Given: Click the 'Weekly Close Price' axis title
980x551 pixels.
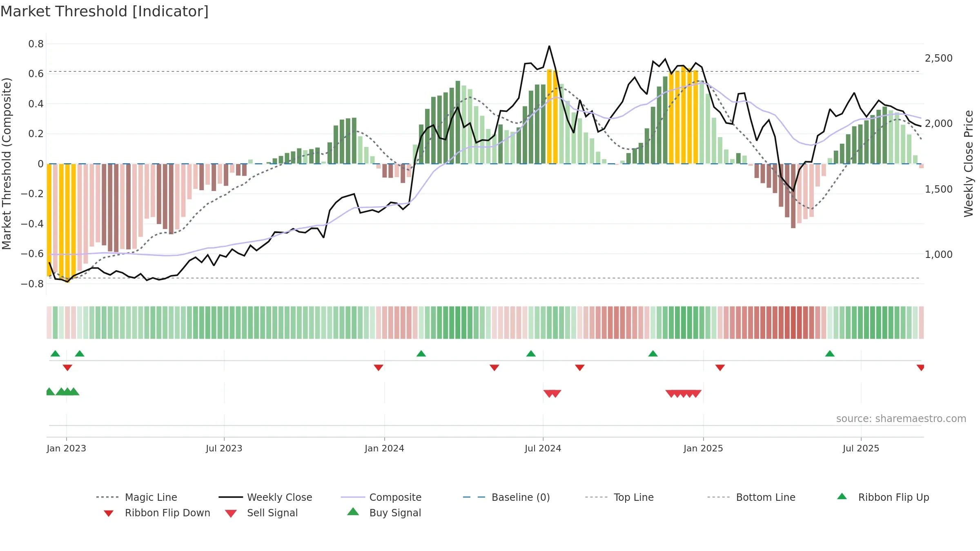Looking at the screenshot, I should 969,164.
